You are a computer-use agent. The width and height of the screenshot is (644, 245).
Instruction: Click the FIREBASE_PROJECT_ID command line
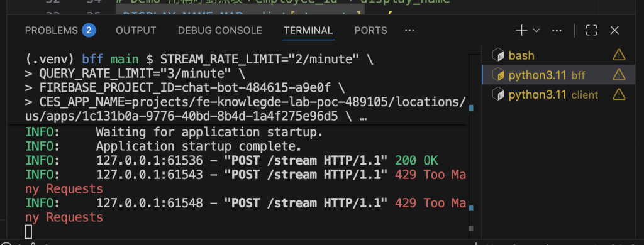click(185, 88)
